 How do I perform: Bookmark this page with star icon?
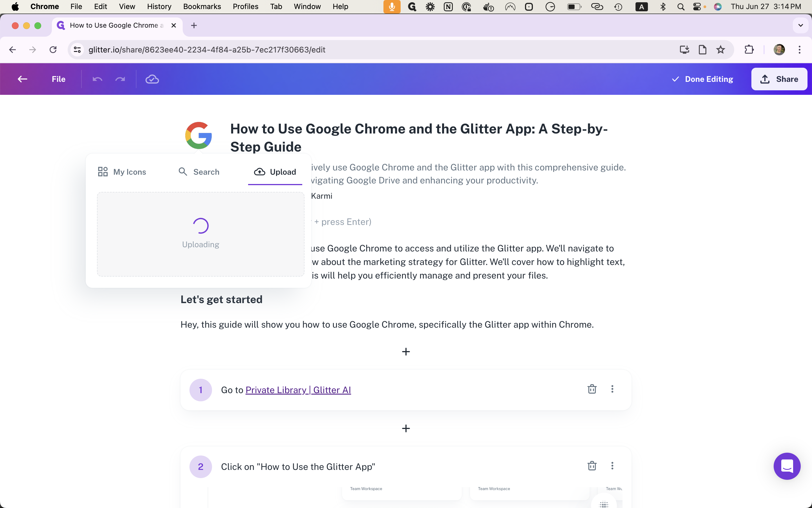click(720, 50)
